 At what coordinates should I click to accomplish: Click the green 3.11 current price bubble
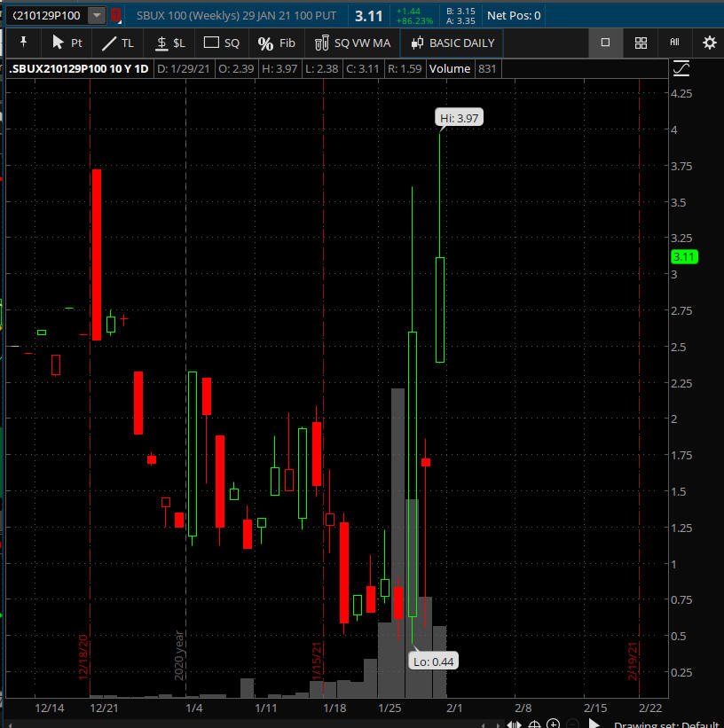[x=684, y=257]
